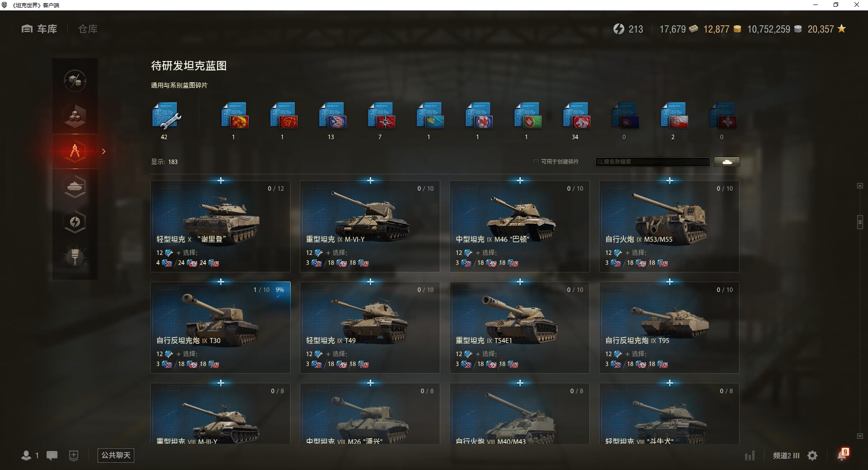The image size is (868, 470).
Task: Switch to the 仓库 tab
Action: [x=88, y=29]
